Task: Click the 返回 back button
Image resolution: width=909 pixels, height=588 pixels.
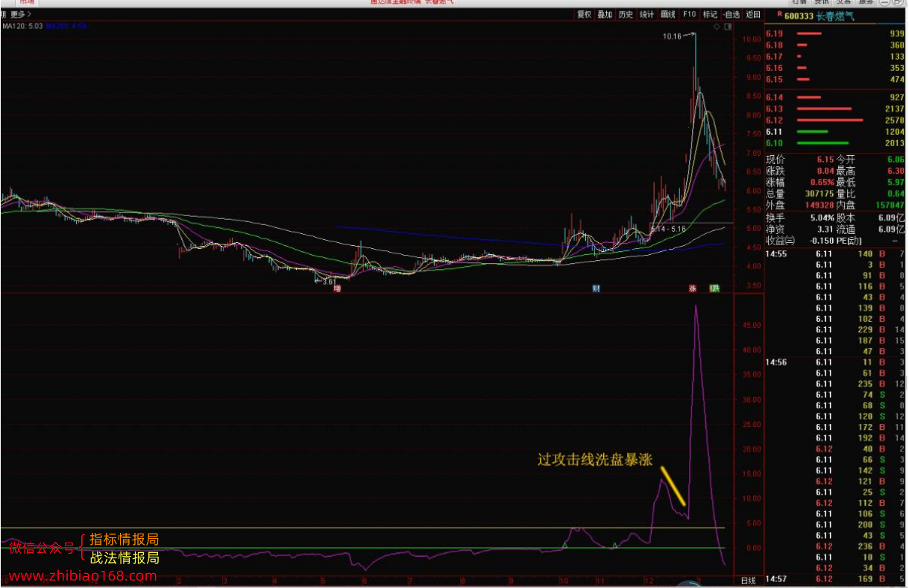Action: (753, 14)
